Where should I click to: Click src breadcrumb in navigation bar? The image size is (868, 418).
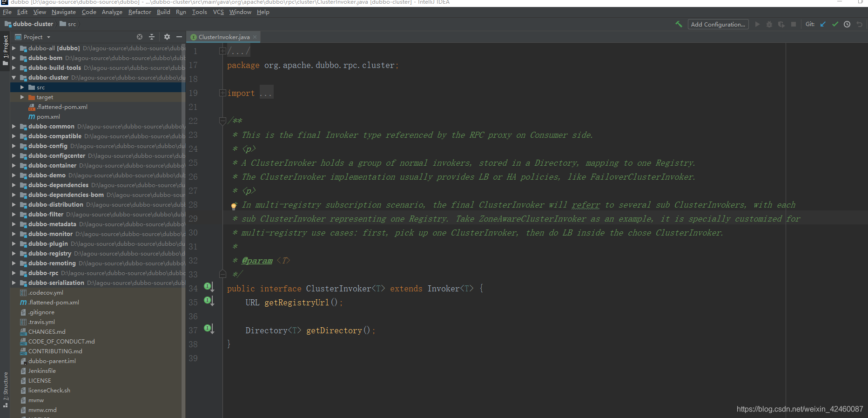68,24
